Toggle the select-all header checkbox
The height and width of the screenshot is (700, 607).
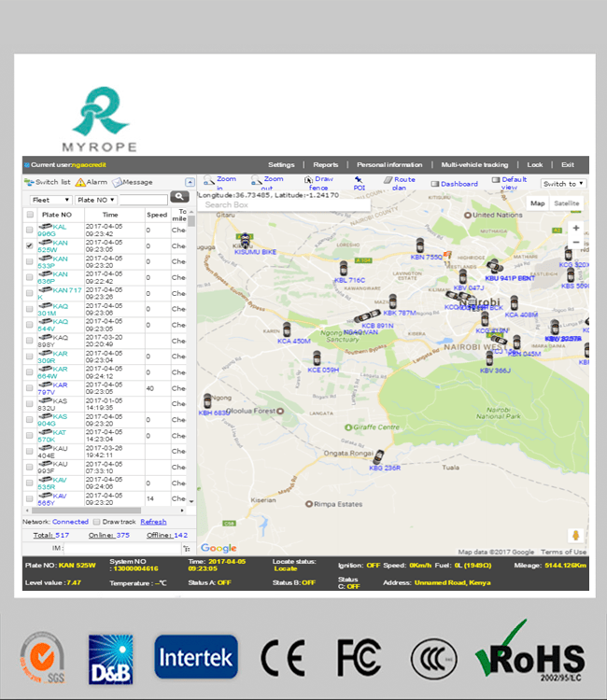(x=30, y=215)
